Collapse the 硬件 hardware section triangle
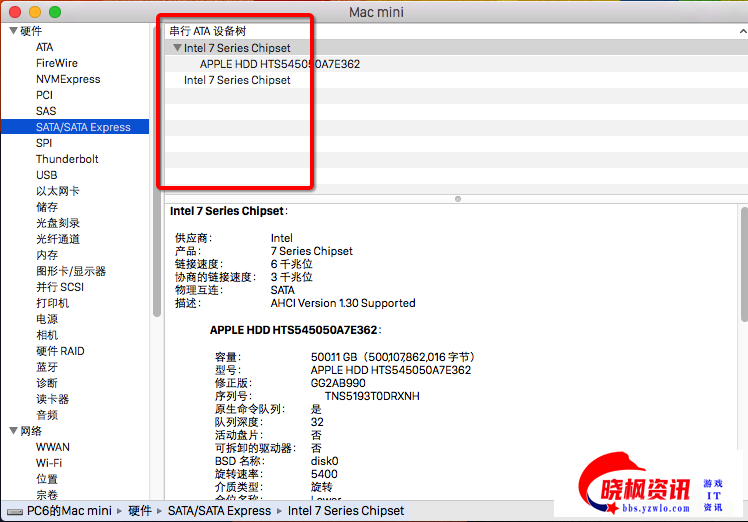The image size is (748, 522). point(13,31)
